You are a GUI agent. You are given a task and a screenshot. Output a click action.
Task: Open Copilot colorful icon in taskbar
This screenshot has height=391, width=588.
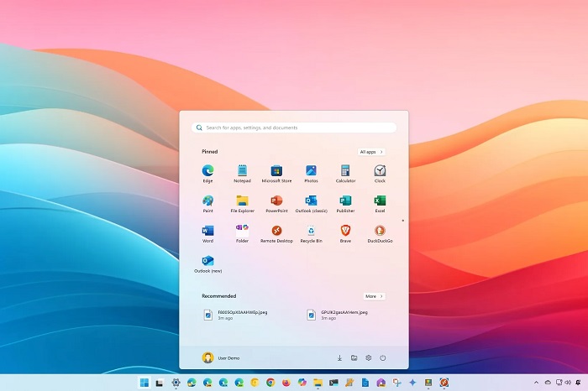[x=302, y=383]
